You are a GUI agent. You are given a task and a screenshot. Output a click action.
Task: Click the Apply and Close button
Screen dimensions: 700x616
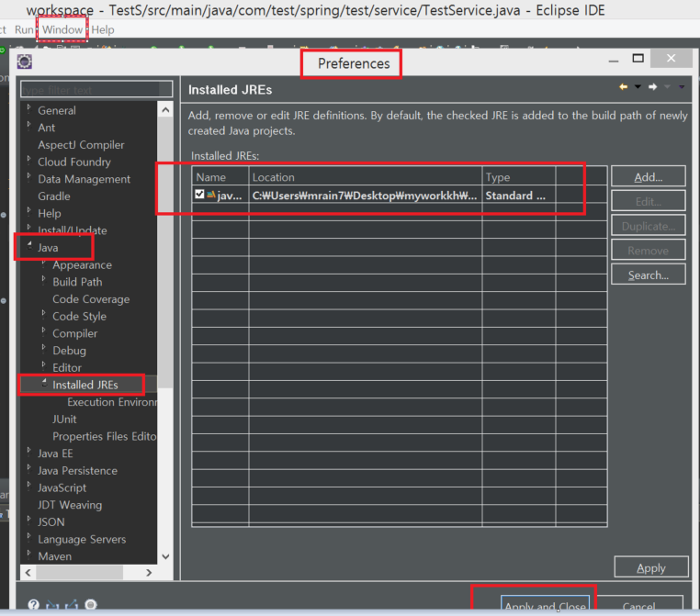pyautogui.click(x=545, y=603)
